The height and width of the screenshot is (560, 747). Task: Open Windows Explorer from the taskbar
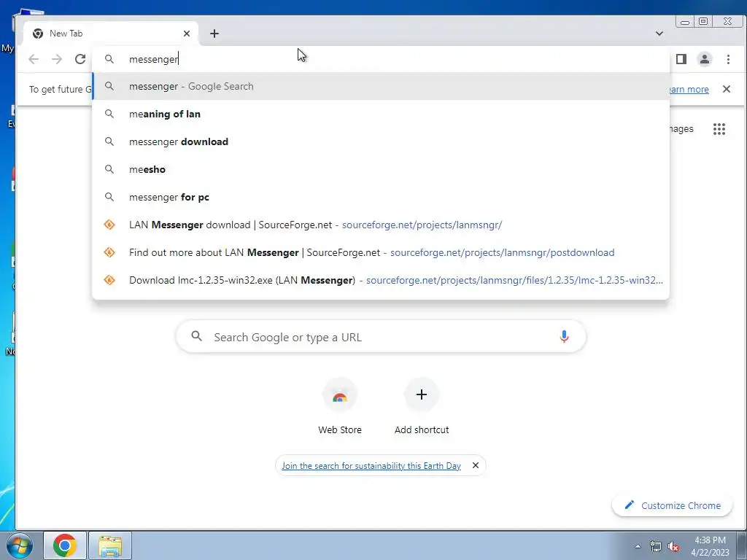point(110,545)
